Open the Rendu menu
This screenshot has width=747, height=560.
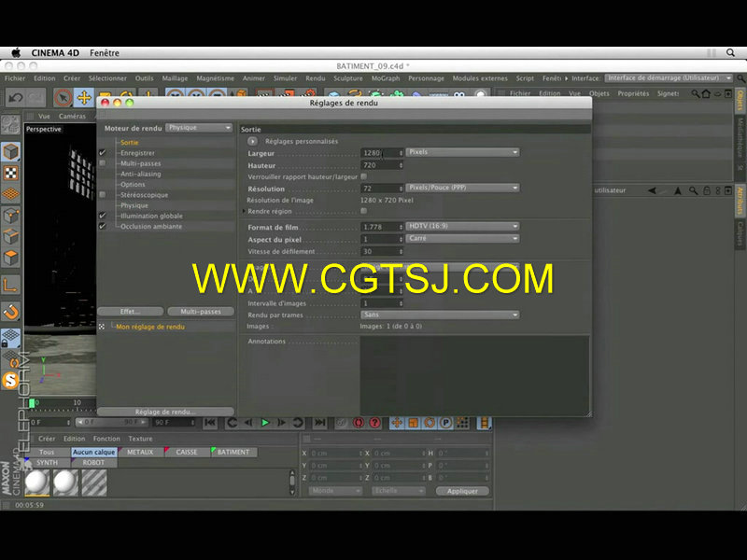pyautogui.click(x=316, y=78)
